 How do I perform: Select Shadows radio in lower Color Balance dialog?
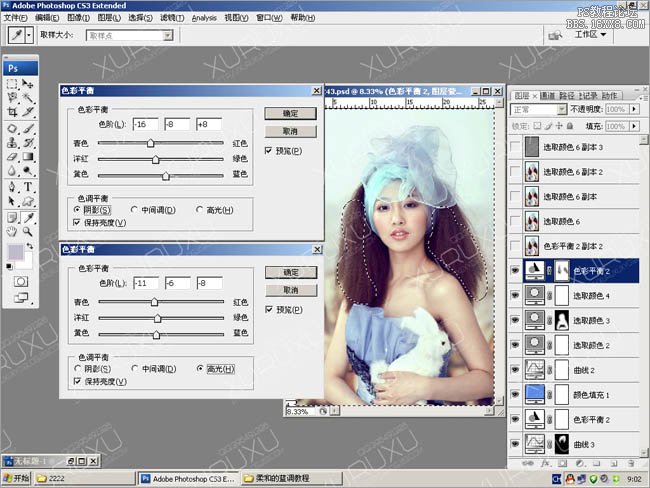[x=78, y=368]
